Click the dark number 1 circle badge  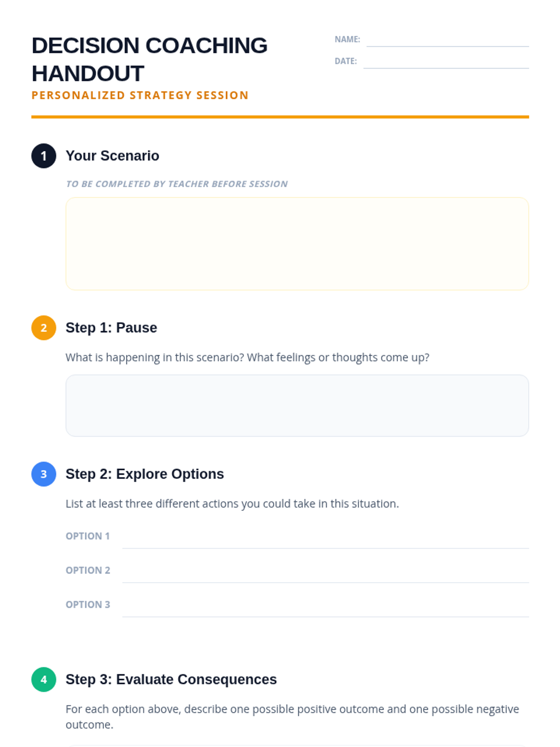pos(44,156)
